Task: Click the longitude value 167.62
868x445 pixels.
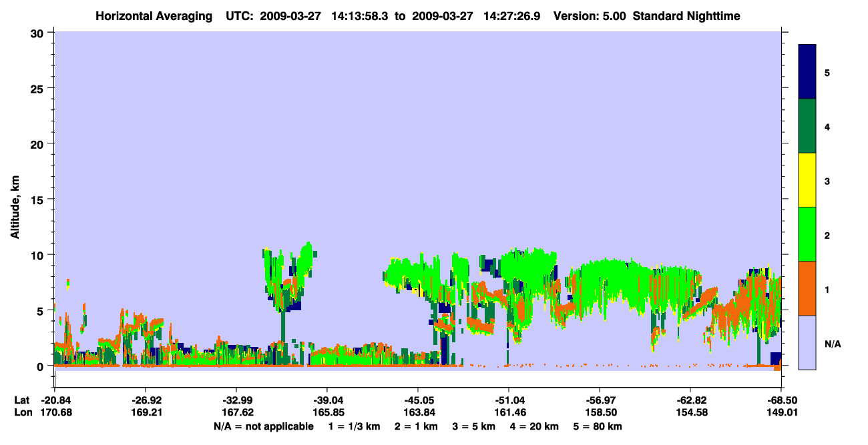Action: [237, 413]
